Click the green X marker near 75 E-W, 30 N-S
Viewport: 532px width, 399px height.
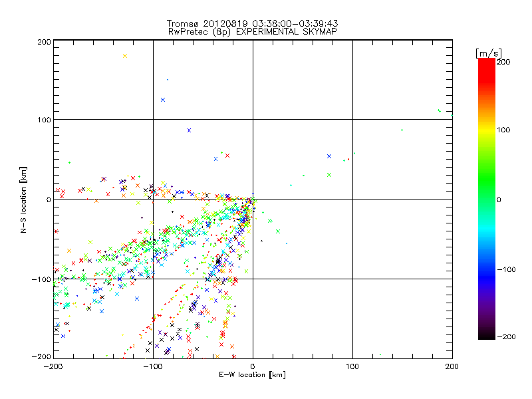click(x=329, y=175)
